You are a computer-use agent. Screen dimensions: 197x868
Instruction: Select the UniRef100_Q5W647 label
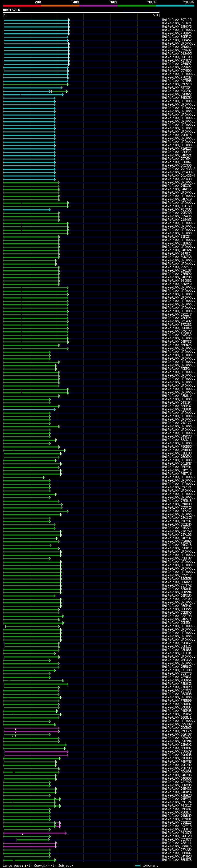click(177, 47)
